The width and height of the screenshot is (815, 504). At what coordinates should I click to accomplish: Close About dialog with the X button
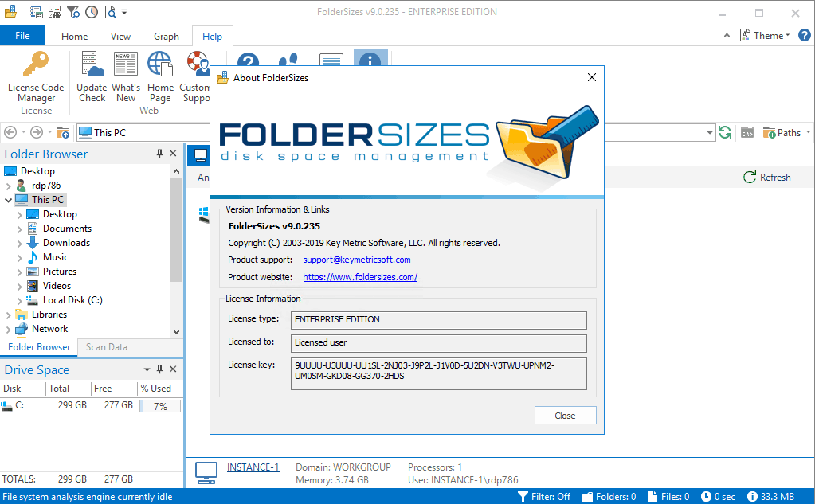(591, 77)
